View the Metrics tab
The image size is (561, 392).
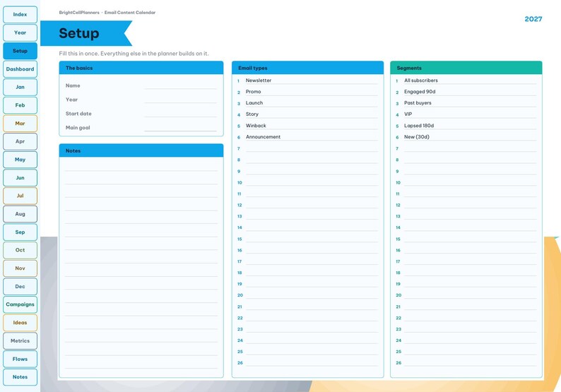pyautogui.click(x=20, y=341)
